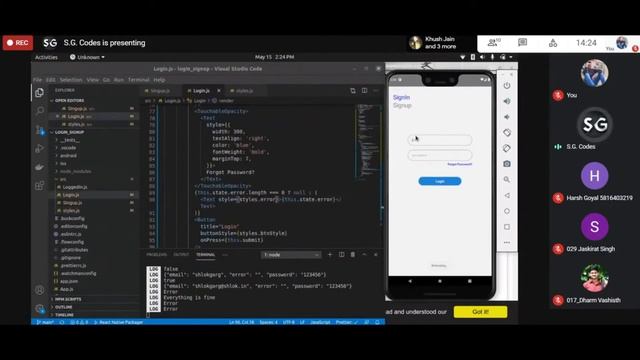Add a new terminal with the plus icon
This screenshot has width=640, height=360.
point(330,255)
